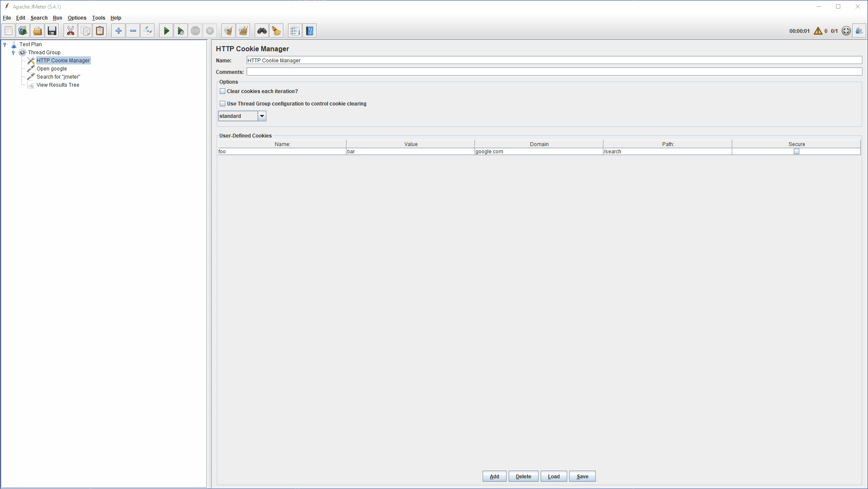Click the Clear All broom icon
This screenshot has height=489, width=868.
coord(243,31)
